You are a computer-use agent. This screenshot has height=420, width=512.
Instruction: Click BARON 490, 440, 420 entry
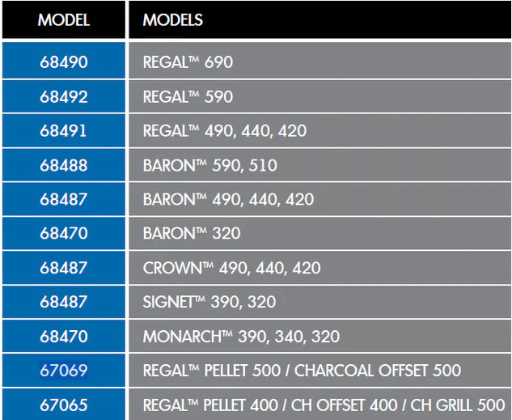coord(228,199)
